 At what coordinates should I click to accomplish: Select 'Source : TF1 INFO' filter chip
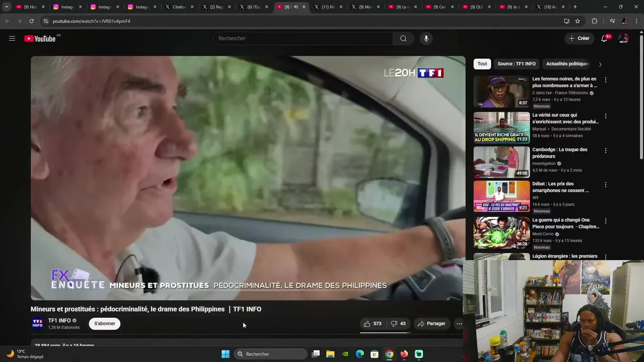point(516,64)
